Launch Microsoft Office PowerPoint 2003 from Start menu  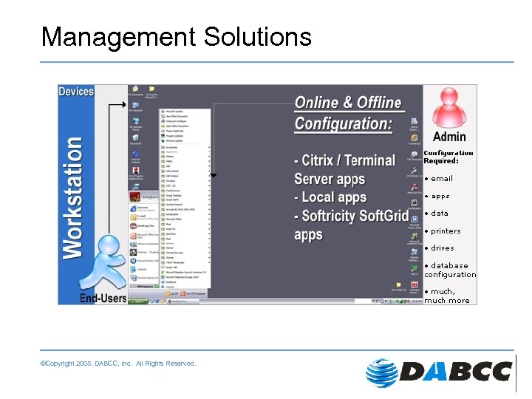(144, 236)
